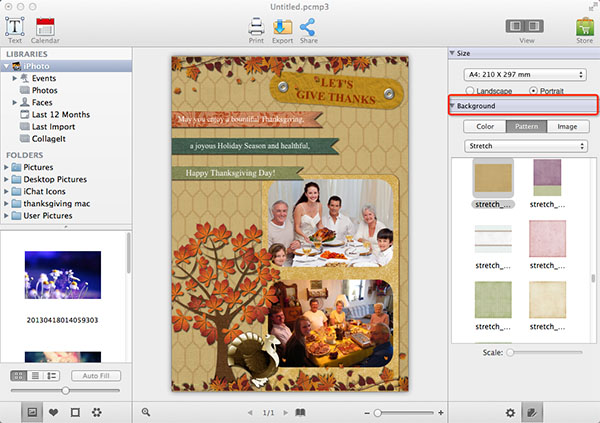Screen dimensions: 600x423
Task: Switch to the Image background tab
Action: 566,127
